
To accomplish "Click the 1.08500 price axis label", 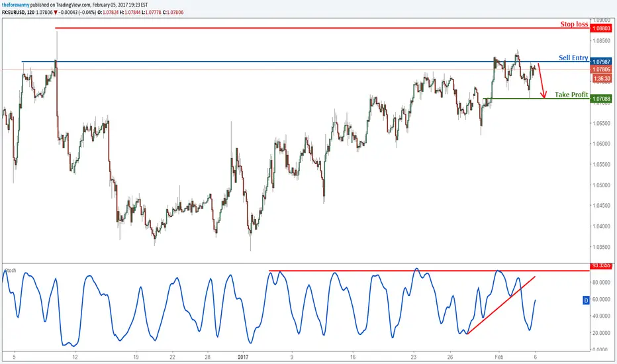I will [602, 40].
